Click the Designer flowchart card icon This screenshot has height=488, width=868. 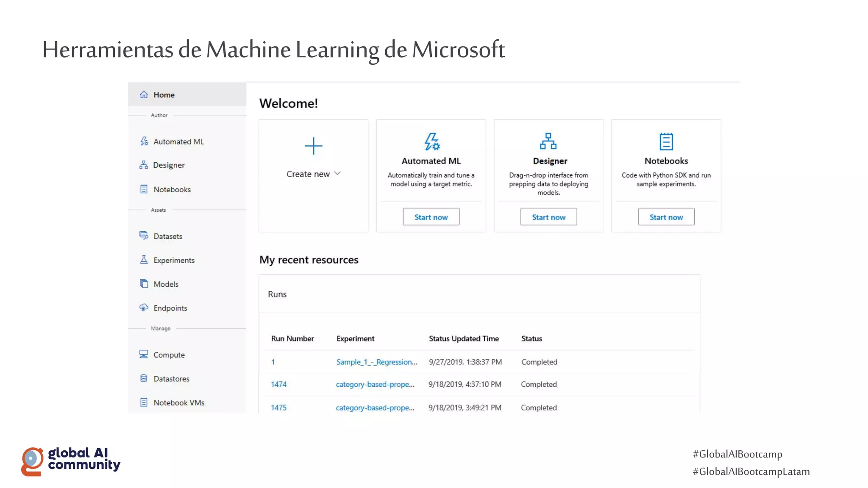click(x=548, y=141)
